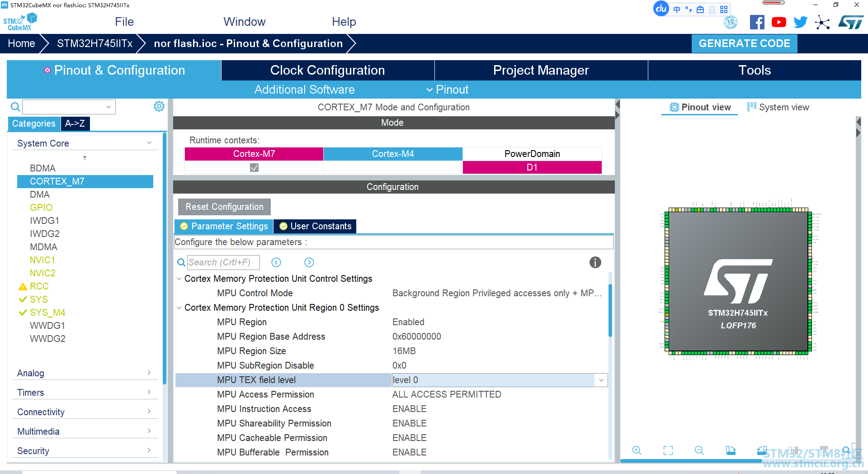Open ST Facebook page icon
868x474 pixels.
(757, 22)
